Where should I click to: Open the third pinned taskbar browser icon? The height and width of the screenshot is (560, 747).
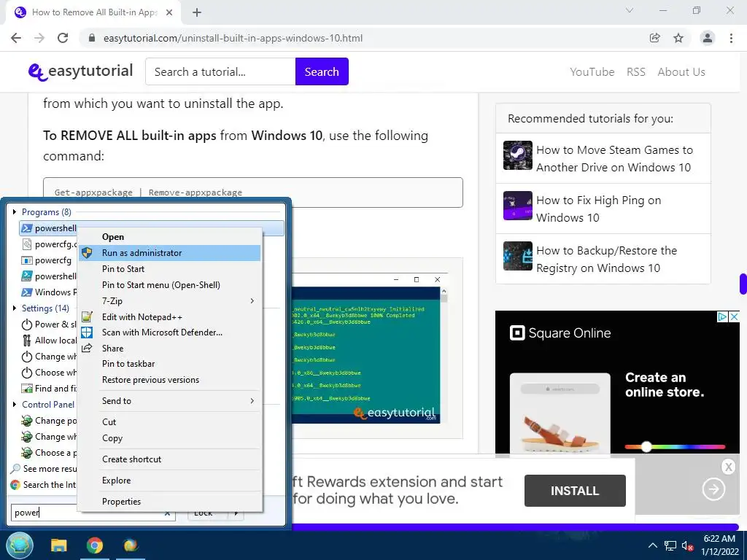pos(131,545)
